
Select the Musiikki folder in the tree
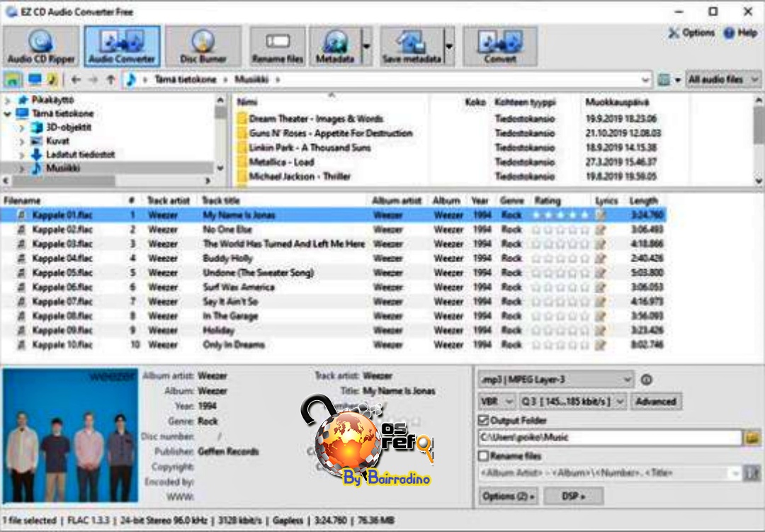(x=62, y=168)
